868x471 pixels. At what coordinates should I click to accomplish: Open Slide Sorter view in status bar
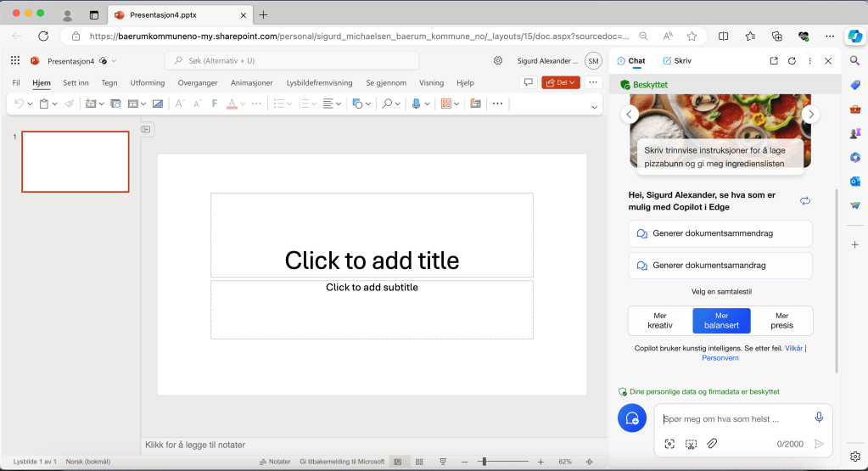[419, 462]
